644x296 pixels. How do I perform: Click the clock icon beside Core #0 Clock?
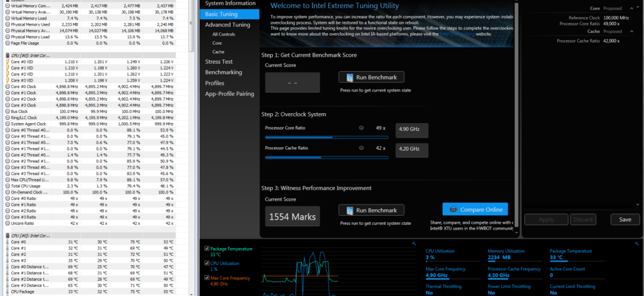tap(7, 86)
